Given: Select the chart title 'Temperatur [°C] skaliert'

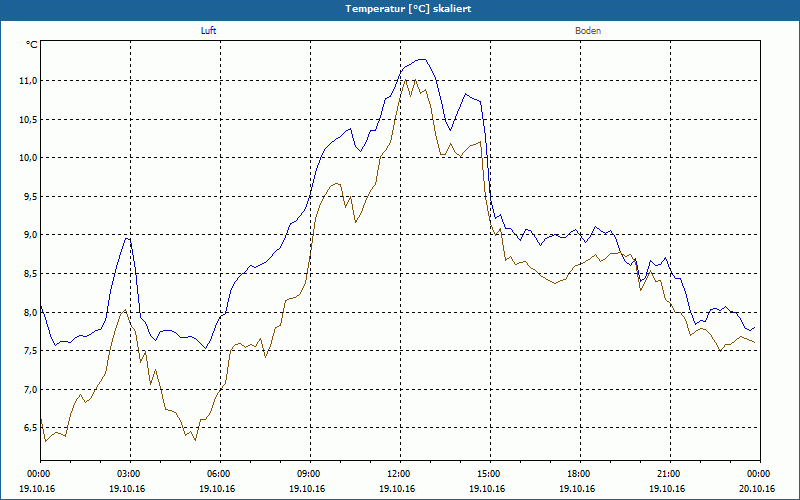Looking at the screenshot, I should [x=408, y=9].
